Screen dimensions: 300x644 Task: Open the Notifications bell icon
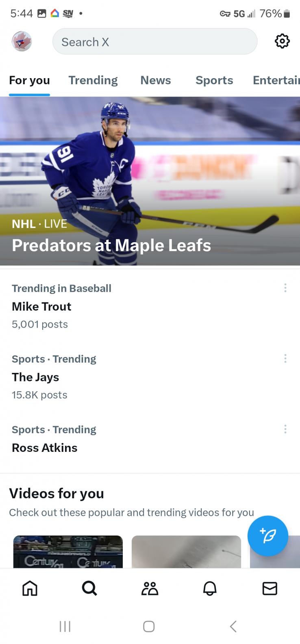click(x=210, y=588)
